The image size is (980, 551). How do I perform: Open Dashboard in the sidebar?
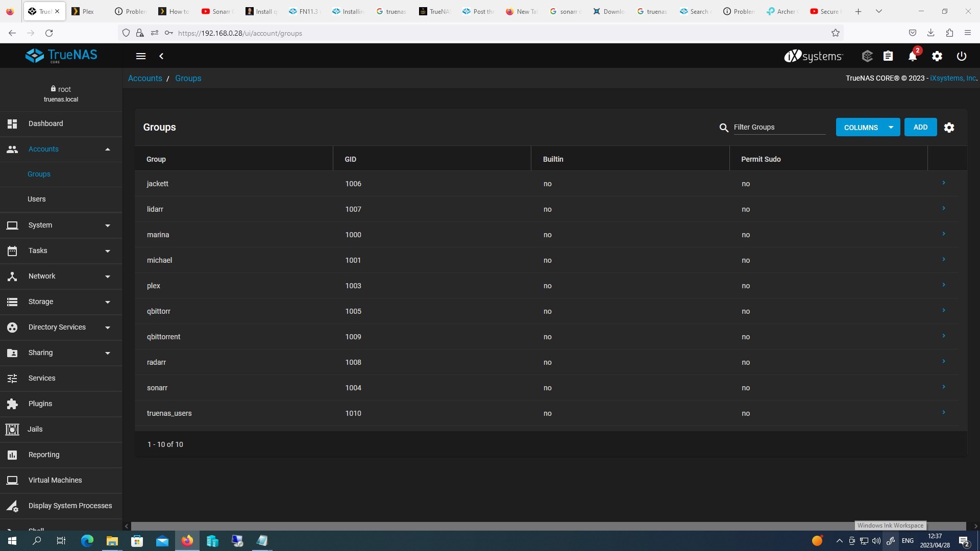tap(61, 123)
